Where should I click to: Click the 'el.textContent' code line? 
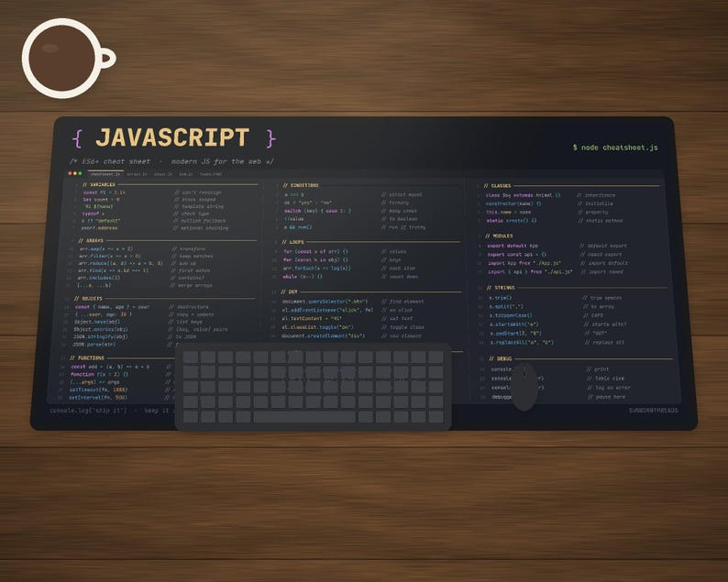[312, 318]
